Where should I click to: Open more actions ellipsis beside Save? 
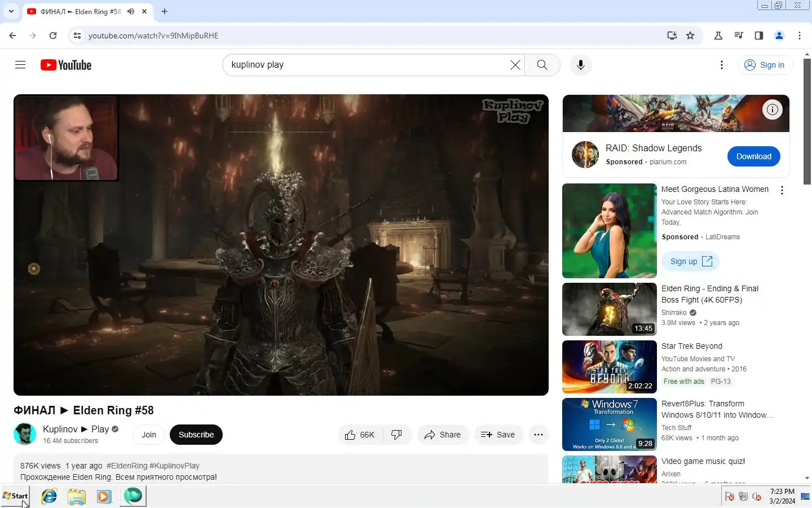538,435
